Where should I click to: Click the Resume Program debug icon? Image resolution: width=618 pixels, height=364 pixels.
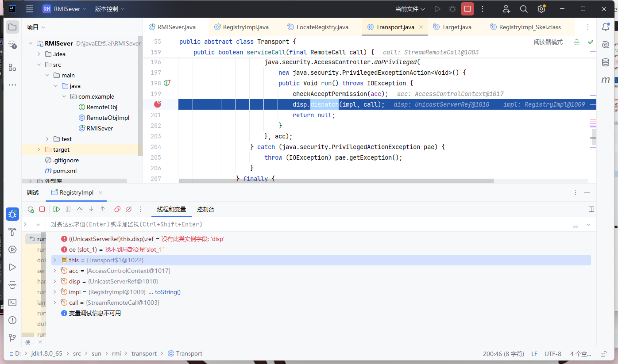(57, 209)
